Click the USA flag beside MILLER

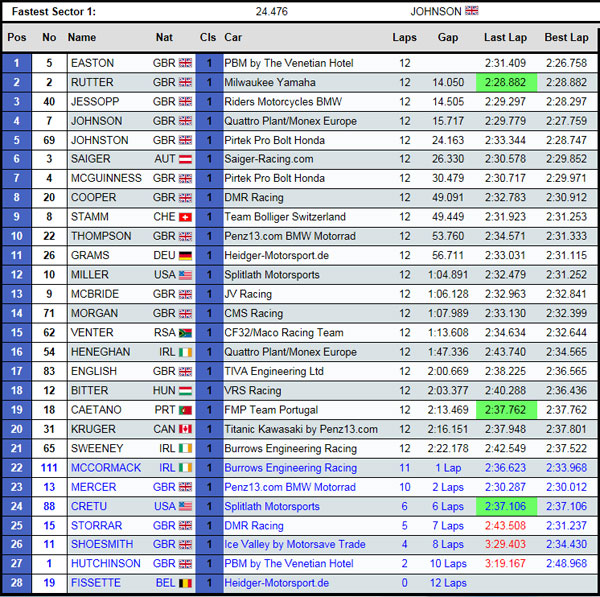(x=185, y=275)
